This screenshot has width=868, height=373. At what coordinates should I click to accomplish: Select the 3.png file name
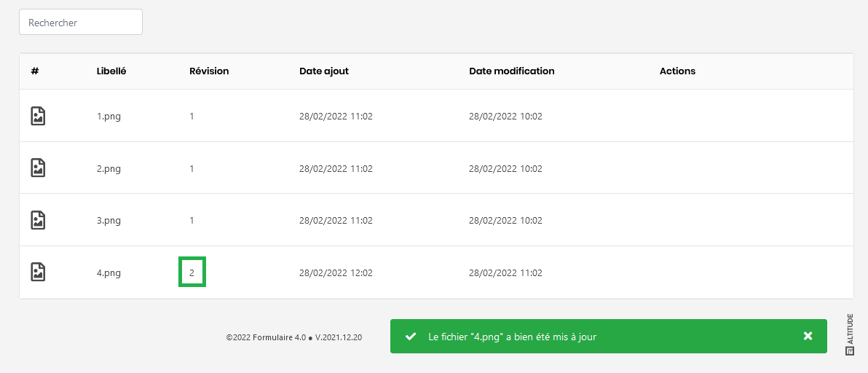point(108,221)
